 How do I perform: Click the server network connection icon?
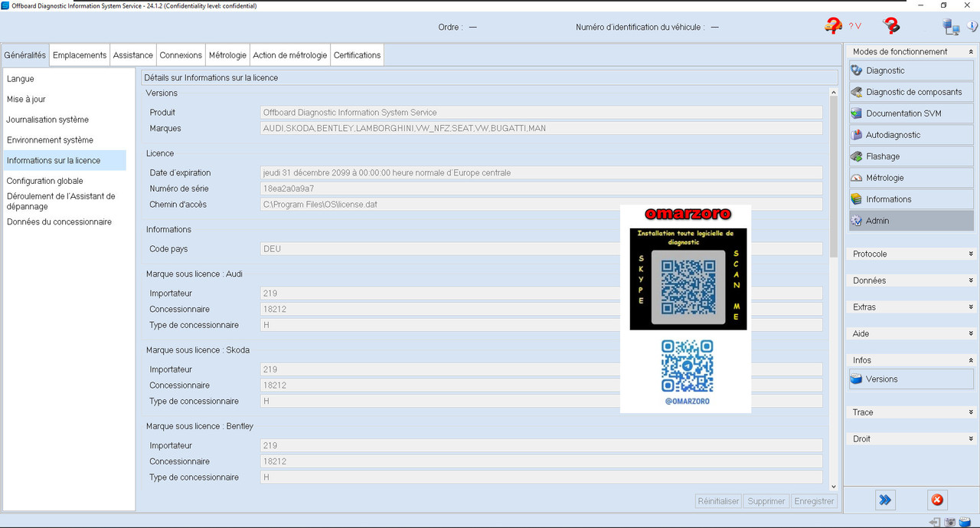click(x=952, y=27)
